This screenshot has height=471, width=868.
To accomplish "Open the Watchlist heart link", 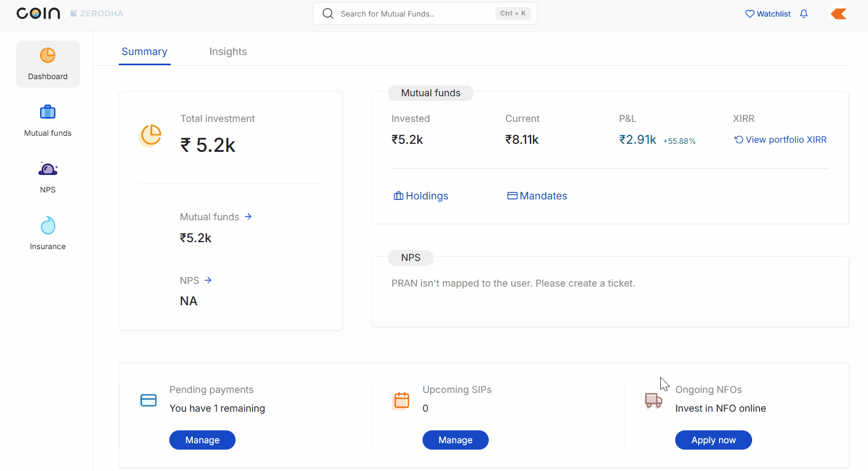I will click(768, 14).
